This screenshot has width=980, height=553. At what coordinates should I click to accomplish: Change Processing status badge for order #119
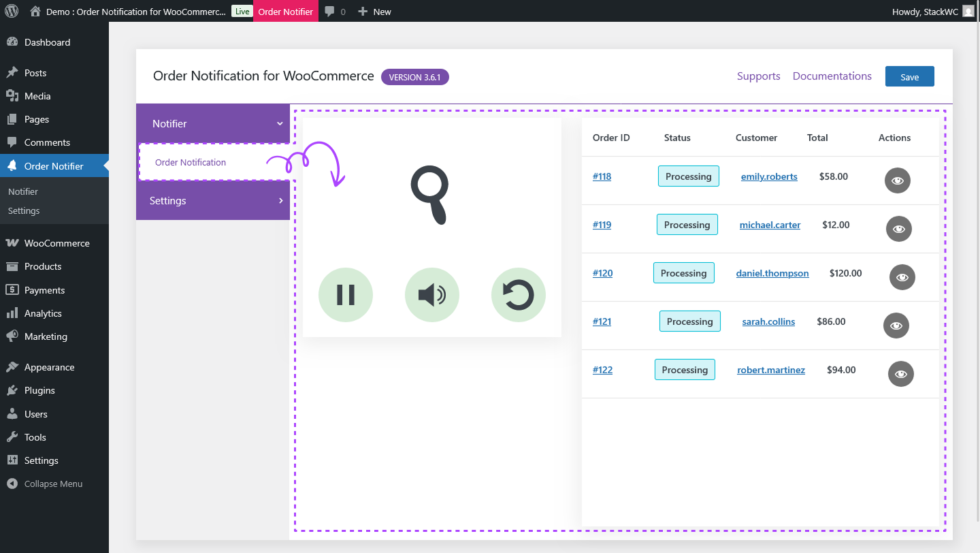coord(687,224)
